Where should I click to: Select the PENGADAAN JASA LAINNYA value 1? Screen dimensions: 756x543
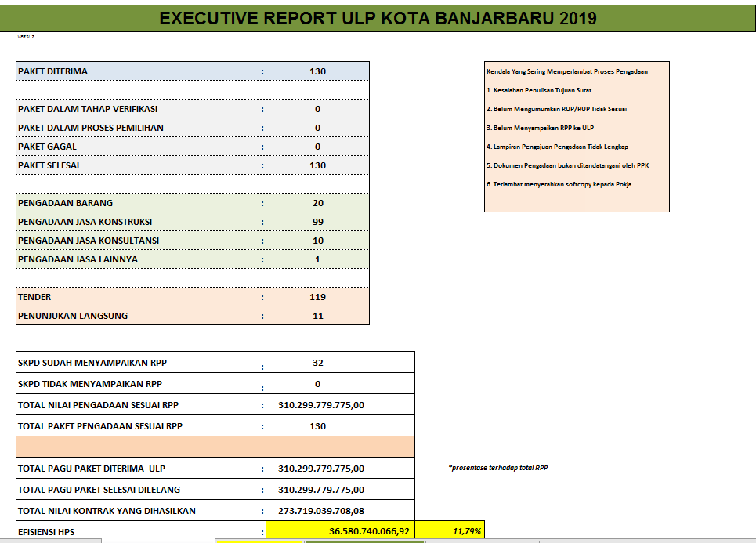pos(317,259)
